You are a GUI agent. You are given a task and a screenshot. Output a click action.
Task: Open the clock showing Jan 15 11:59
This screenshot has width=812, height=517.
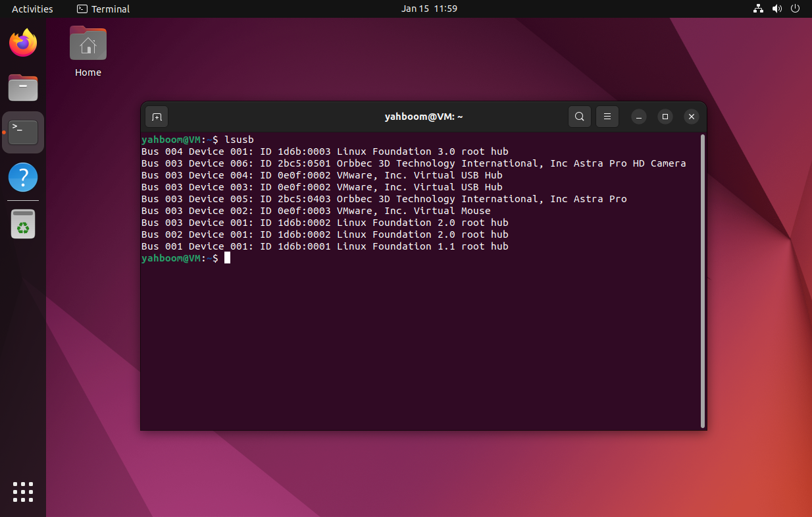tap(429, 9)
